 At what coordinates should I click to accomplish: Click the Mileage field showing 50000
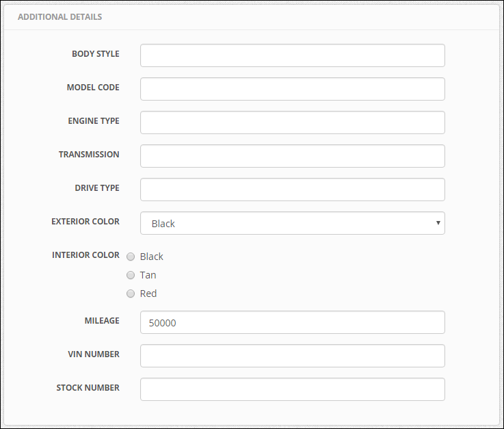293,322
